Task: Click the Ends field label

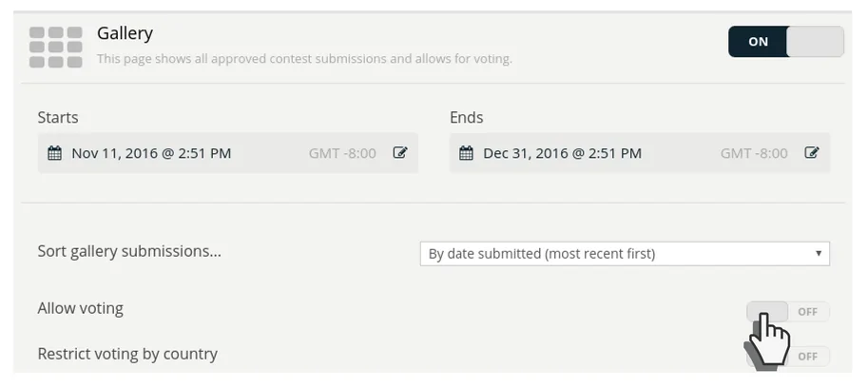Action: 467,117
